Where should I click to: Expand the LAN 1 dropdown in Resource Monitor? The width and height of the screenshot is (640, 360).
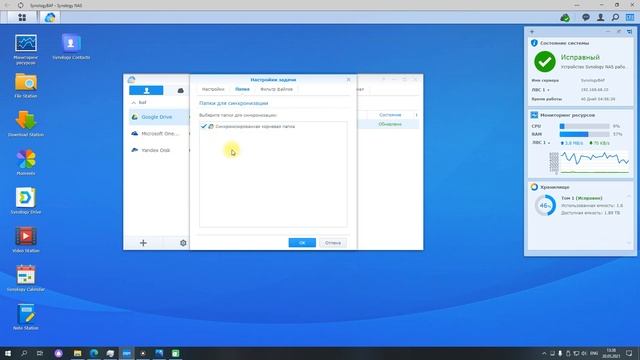pyautogui.click(x=549, y=143)
